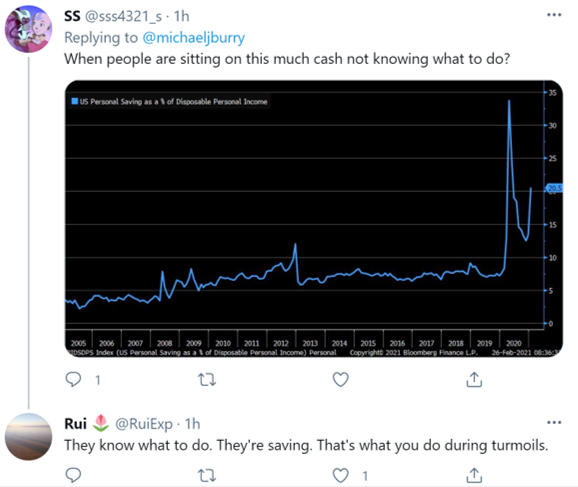Screen dimensions: 578x487
Task: Like SS's tweet with the heart icon
Action: (340, 379)
